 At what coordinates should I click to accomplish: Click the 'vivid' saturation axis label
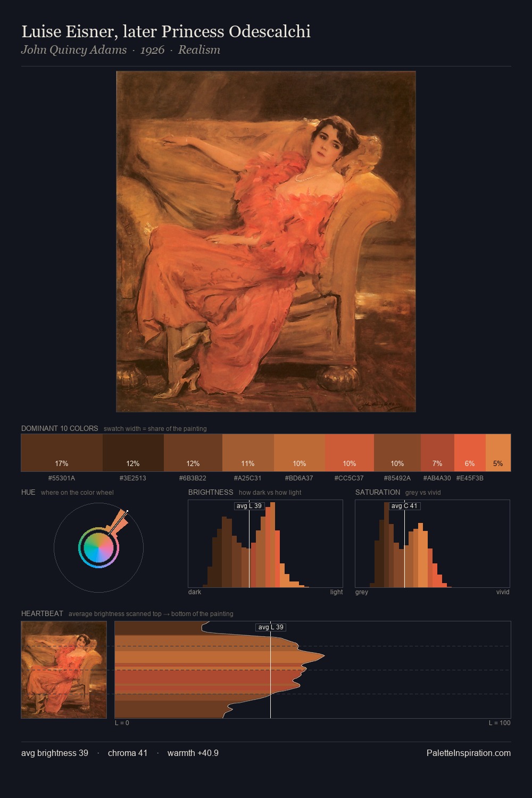pyautogui.click(x=503, y=592)
